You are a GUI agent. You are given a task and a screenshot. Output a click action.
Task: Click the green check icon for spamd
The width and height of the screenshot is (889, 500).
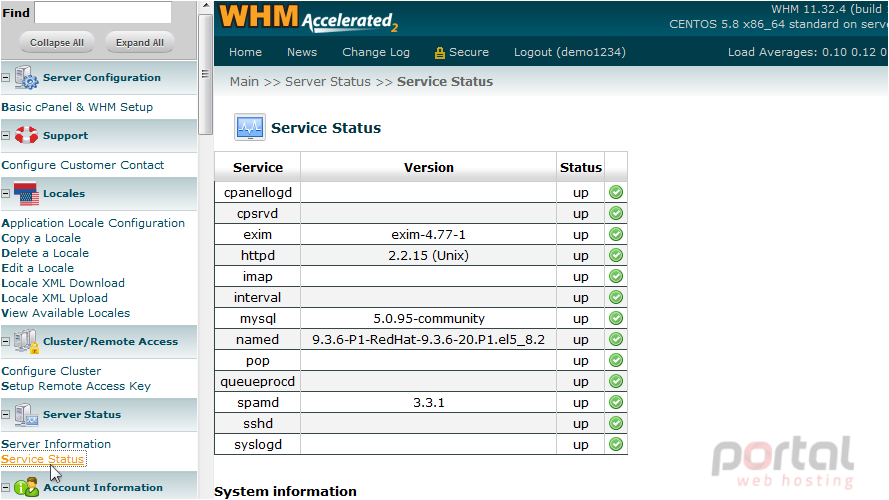tap(616, 402)
